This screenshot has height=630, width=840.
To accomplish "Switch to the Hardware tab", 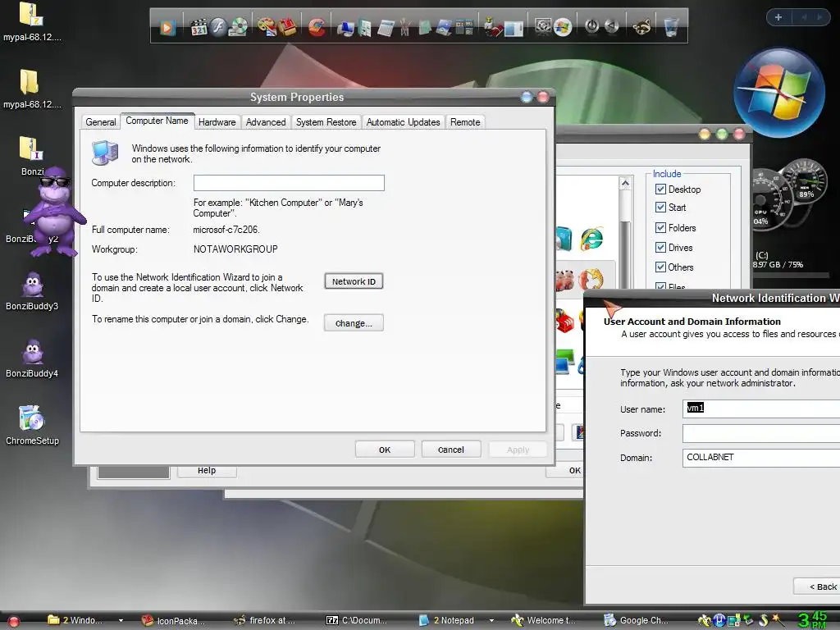I will click(x=217, y=122).
